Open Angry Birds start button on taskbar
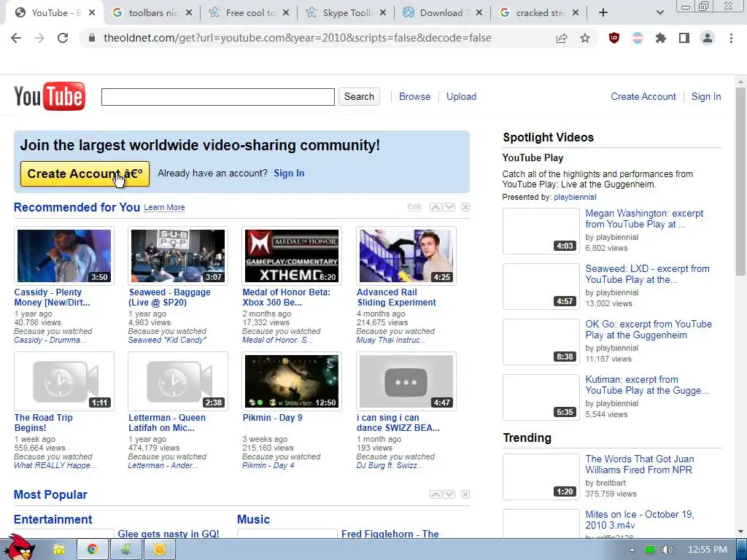747x560 pixels. pos(19,548)
